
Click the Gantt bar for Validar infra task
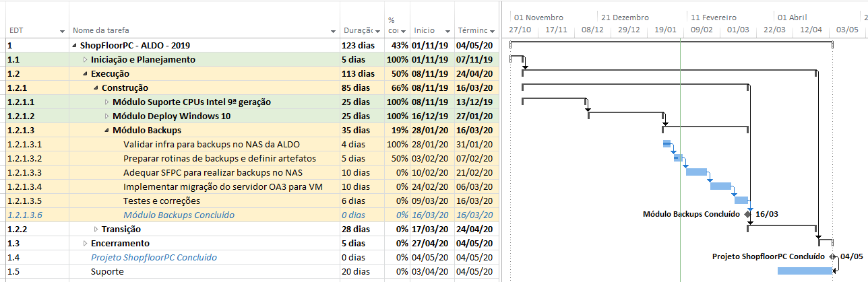667,144
